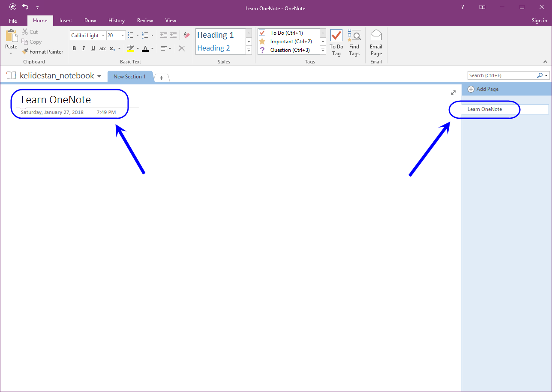Image resolution: width=552 pixels, height=392 pixels.
Task: Select the Question (Ctrl+3) tag
Action: click(286, 50)
